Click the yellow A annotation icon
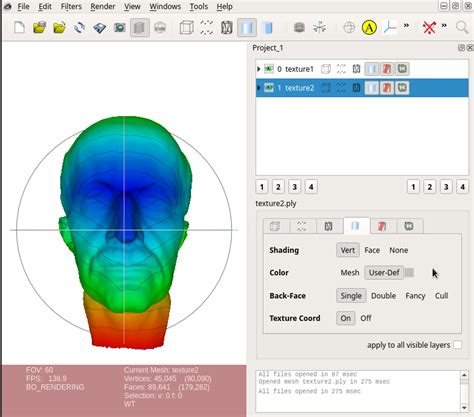This screenshot has height=417, width=474. coord(369,27)
